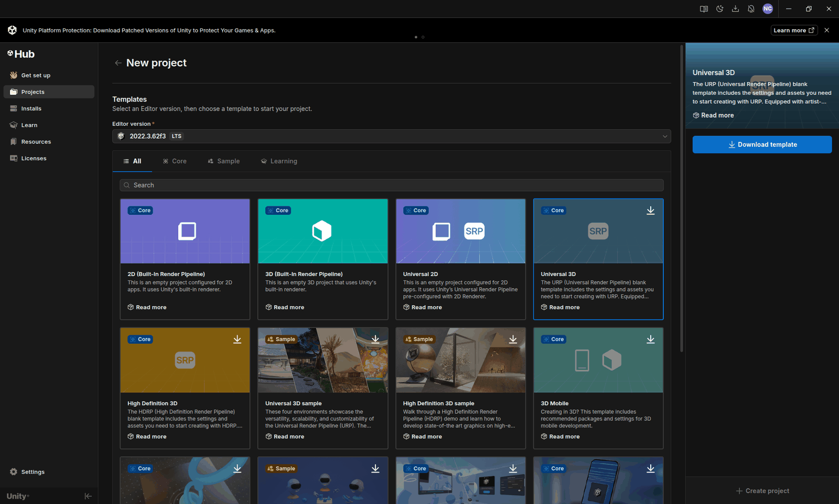Image resolution: width=839 pixels, height=504 pixels.
Task: Switch to the All templates tab
Action: point(132,161)
